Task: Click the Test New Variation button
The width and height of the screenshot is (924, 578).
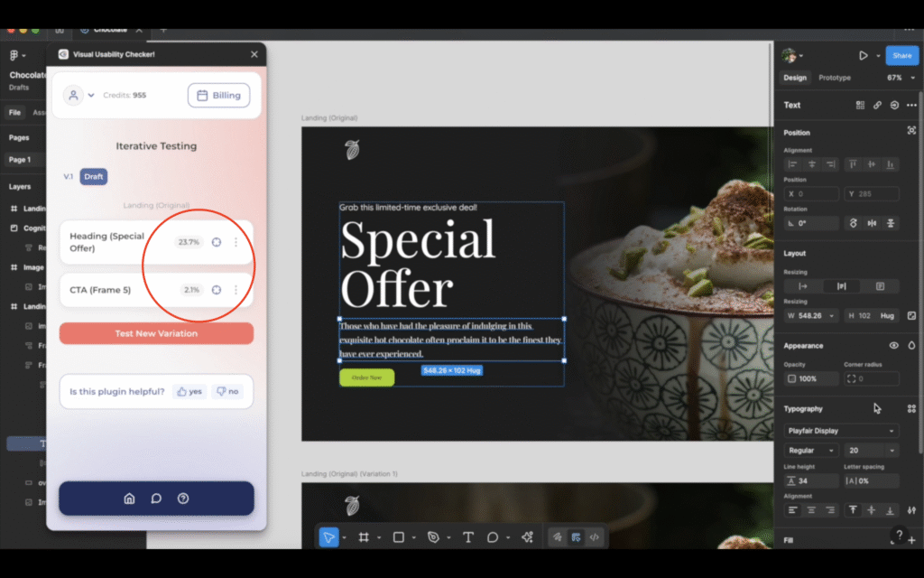Action: 156,333
